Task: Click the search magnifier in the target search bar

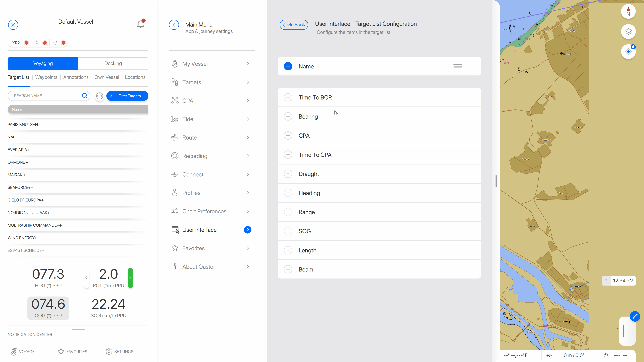Action: coord(85,96)
